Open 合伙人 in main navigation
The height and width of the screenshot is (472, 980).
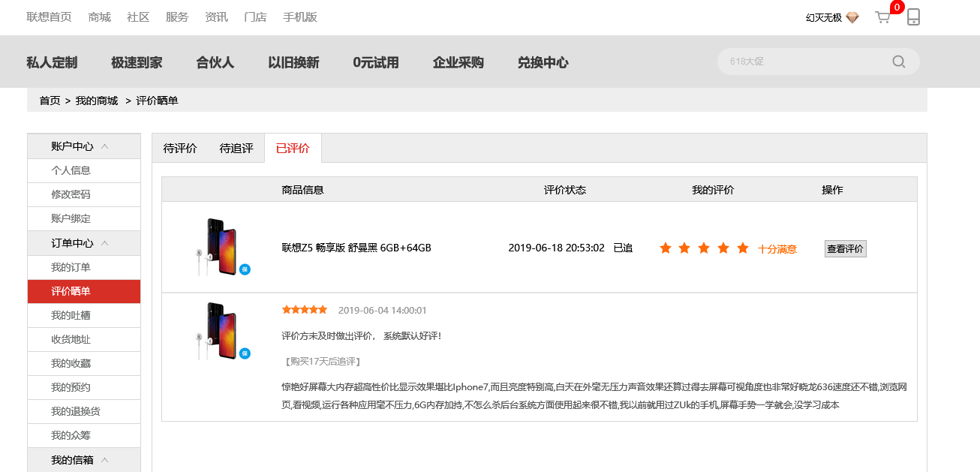click(215, 63)
